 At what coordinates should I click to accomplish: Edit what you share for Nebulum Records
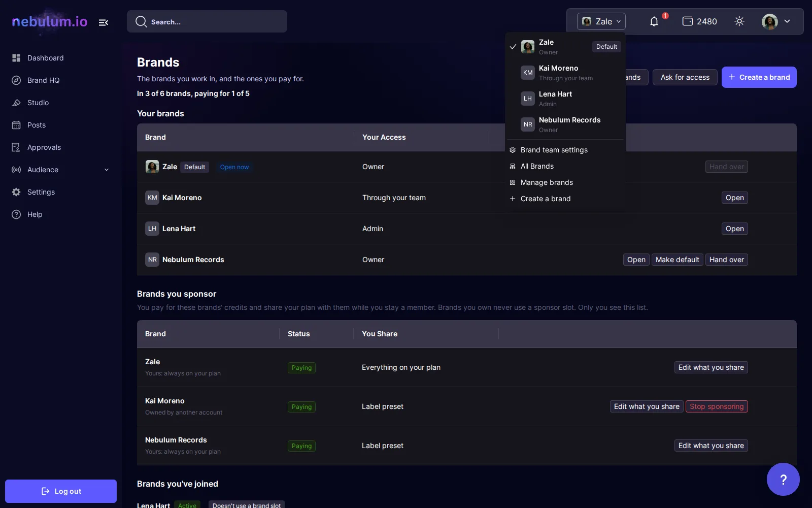(x=711, y=446)
